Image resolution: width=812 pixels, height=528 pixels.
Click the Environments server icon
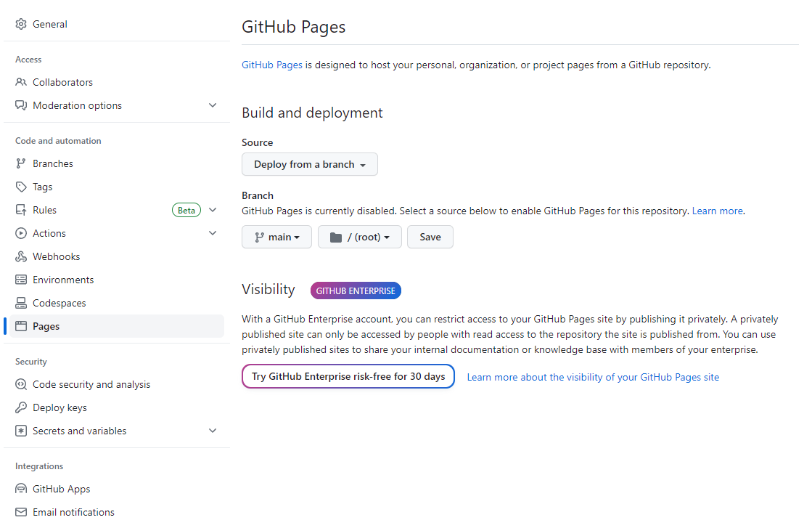tap(21, 280)
